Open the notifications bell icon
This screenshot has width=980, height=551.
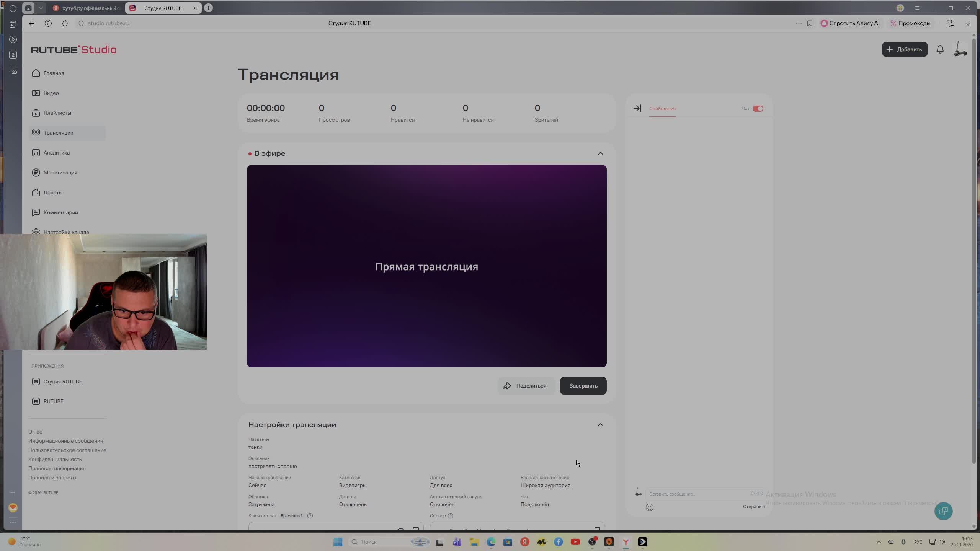pos(940,49)
